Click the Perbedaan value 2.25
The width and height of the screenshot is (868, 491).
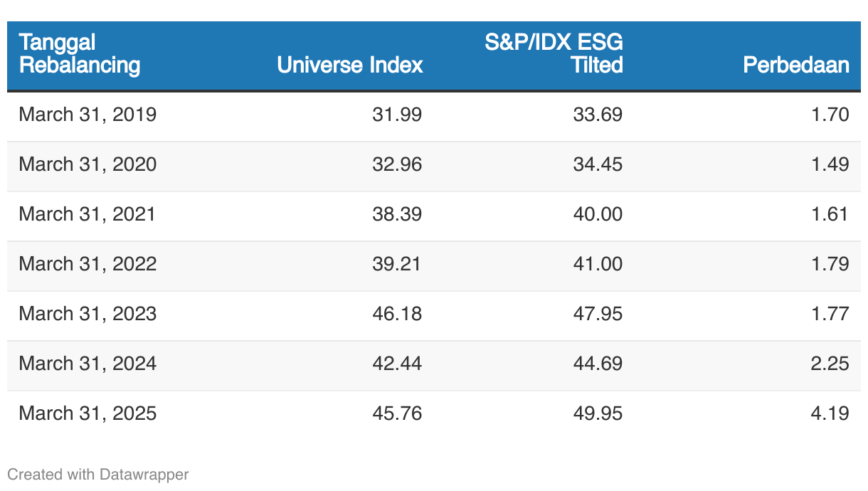click(x=830, y=364)
